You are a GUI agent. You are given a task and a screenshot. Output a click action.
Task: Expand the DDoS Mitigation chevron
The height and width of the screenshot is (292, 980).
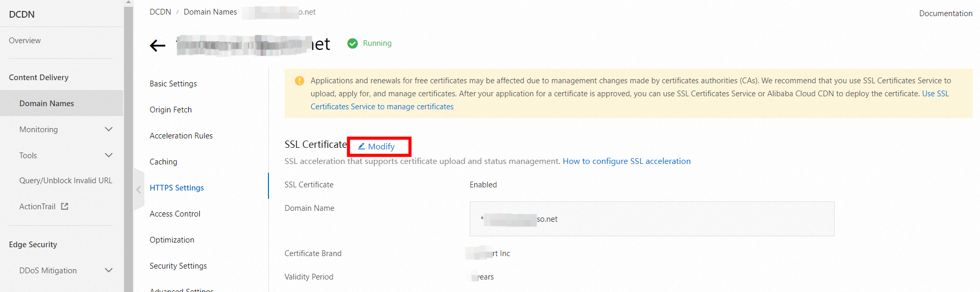tap(108, 270)
